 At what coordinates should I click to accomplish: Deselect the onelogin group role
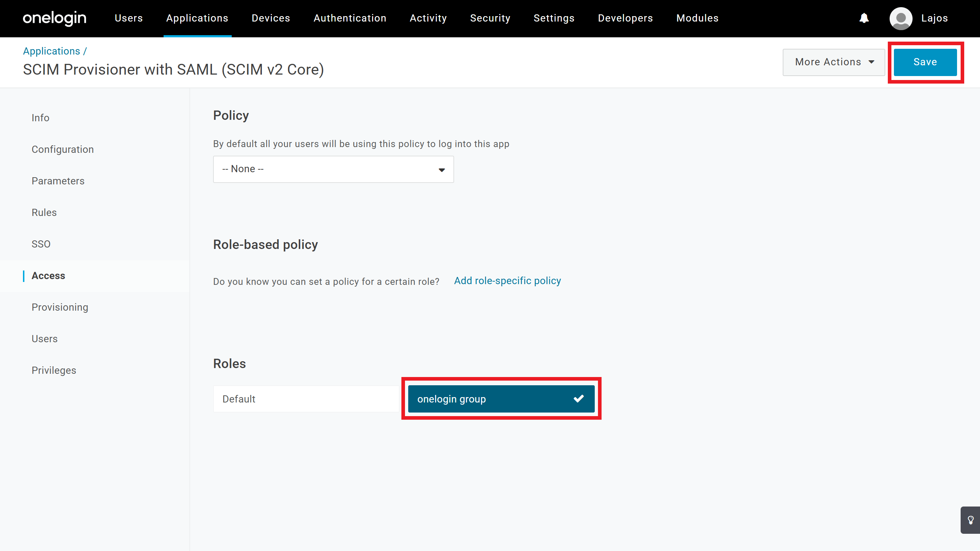pyautogui.click(x=501, y=399)
